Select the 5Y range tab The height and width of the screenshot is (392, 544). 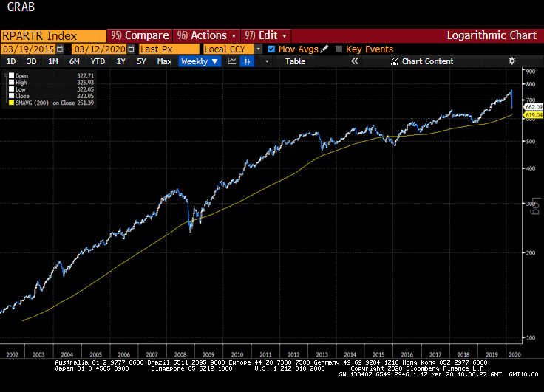141,61
